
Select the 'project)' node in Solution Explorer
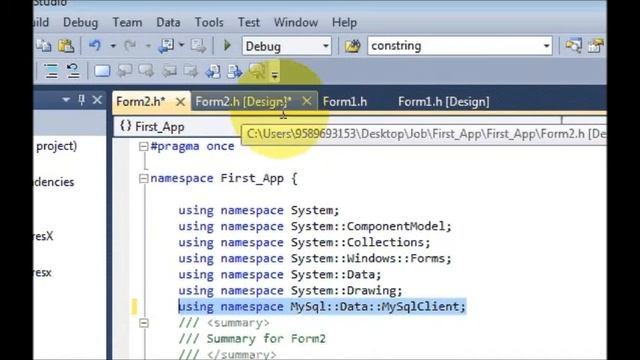[56, 146]
